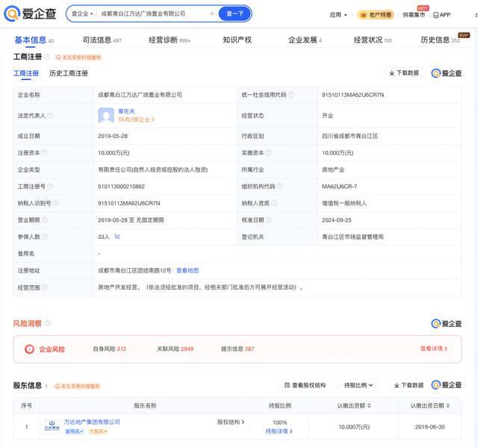Viewport: 478px width, 448px height.
Task: Open the 持股比例 sorting dropdown
Action: (358, 385)
